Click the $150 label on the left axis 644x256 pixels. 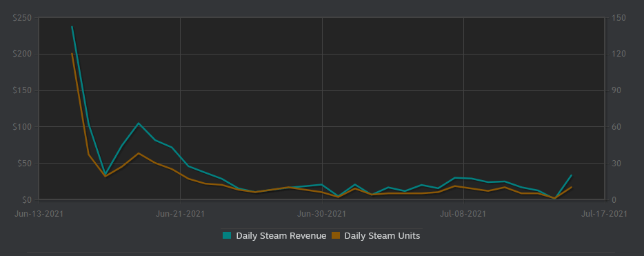[x=23, y=91]
